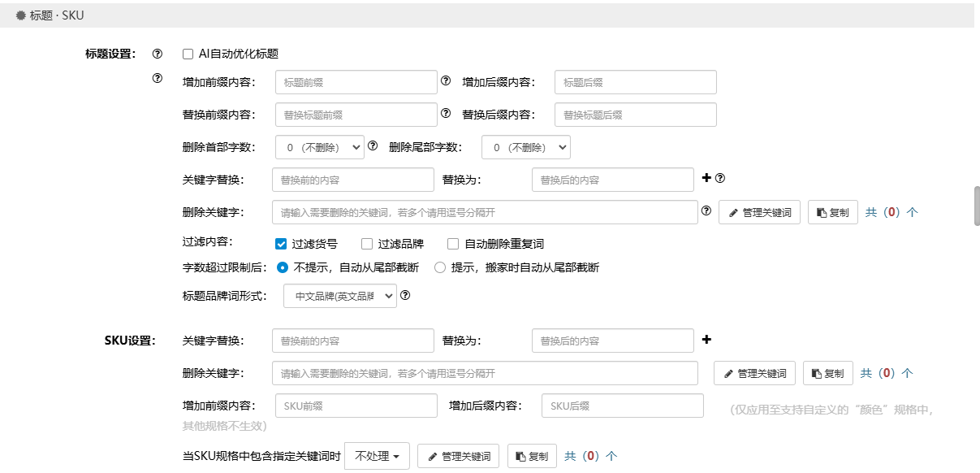Click help icon next to 标题品牌词形式 dropdown
The height and width of the screenshot is (473, 980).
pyautogui.click(x=405, y=296)
